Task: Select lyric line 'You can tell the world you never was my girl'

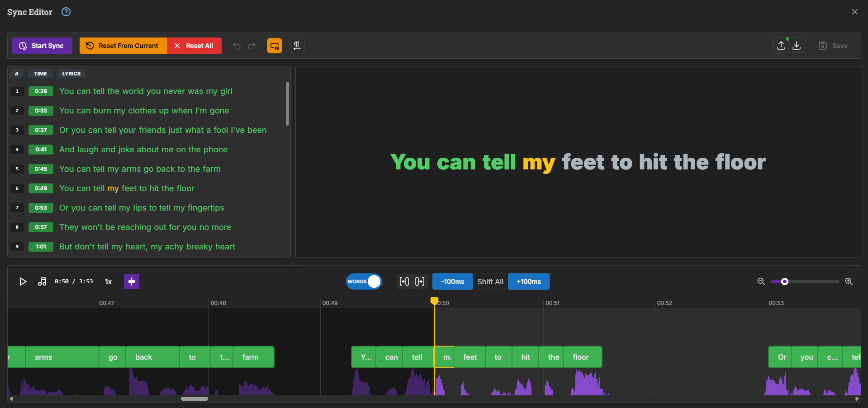Action: click(x=146, y=91)
